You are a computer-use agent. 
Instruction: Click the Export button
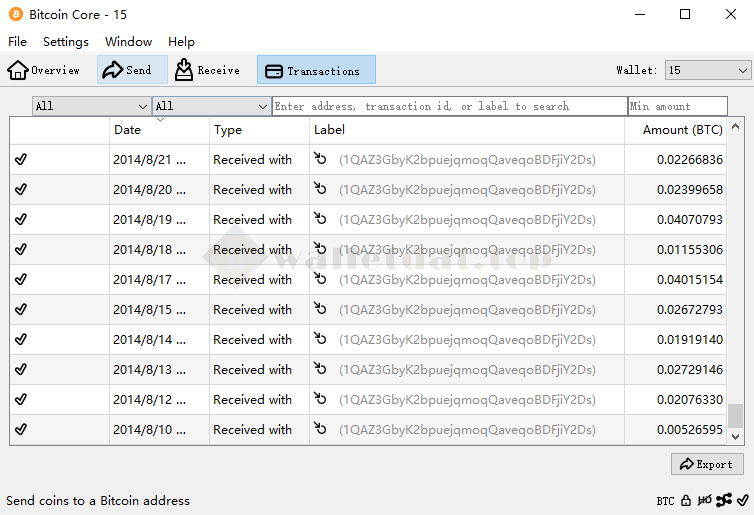(x=707, y=464)
